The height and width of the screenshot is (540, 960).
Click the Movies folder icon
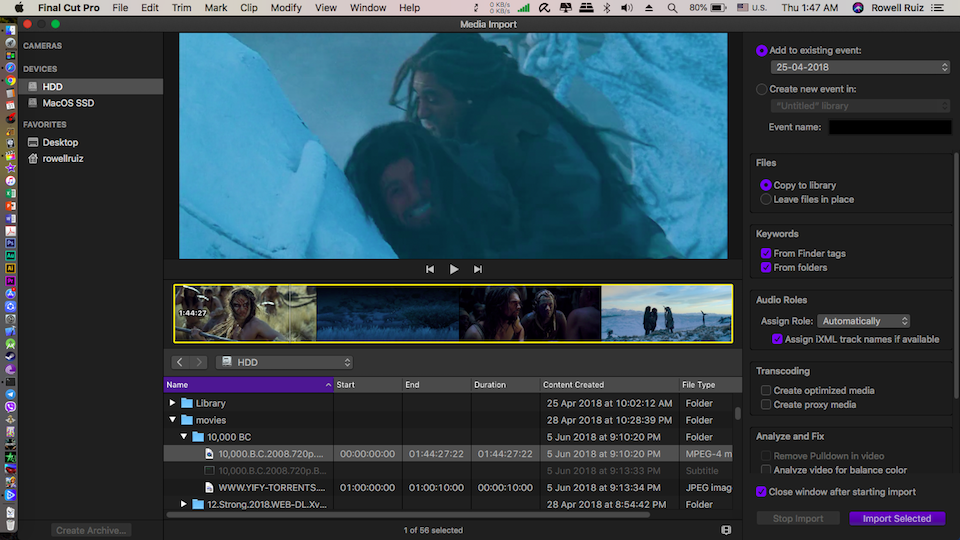(187, 420)
